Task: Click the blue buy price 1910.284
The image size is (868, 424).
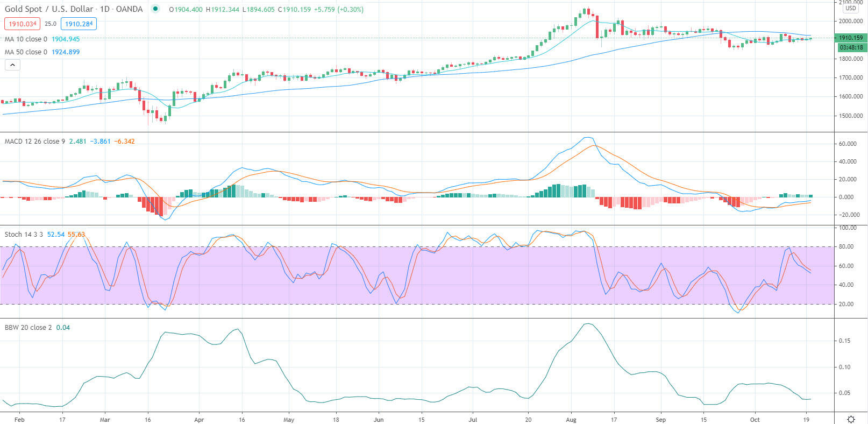Action: coord(79,24)
